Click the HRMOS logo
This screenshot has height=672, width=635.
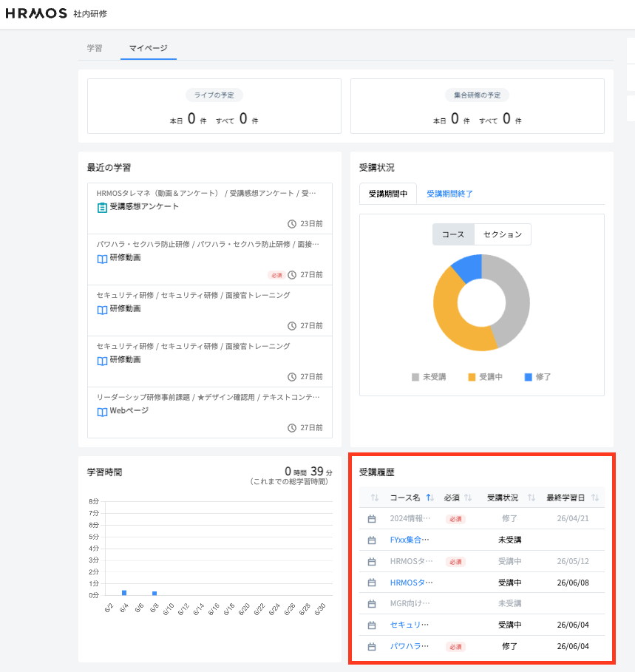tap(36, 13)
